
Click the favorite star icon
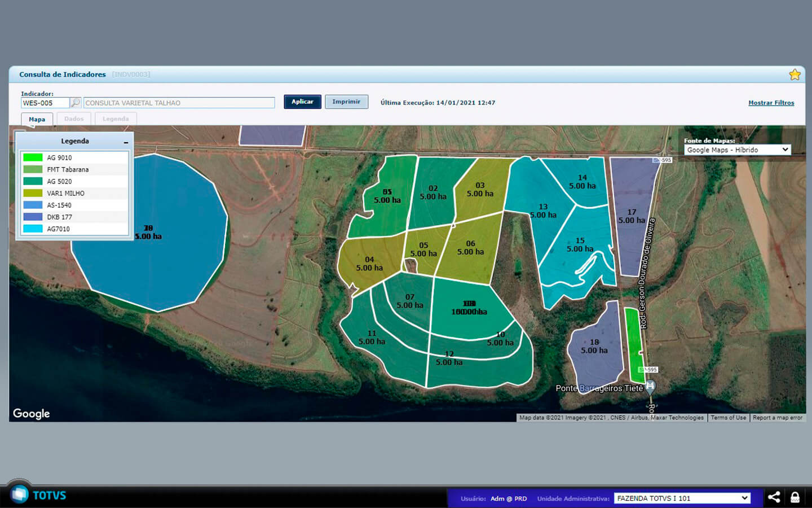click(795, 75)
